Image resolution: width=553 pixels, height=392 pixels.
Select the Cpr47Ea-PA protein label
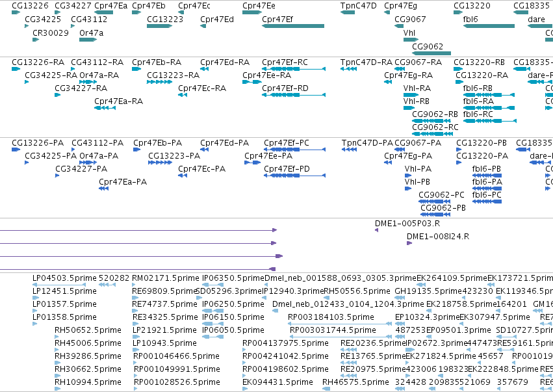click(x=123, y=182)
